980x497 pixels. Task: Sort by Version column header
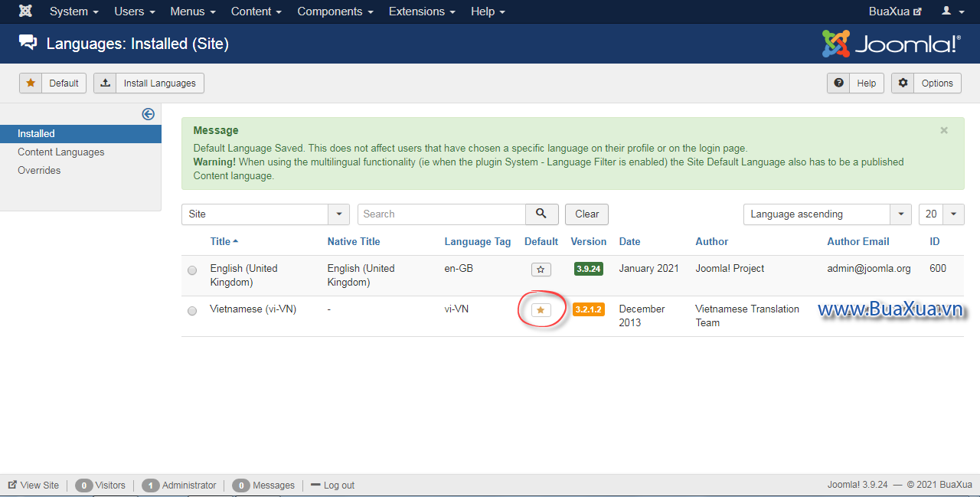(589, 241)
